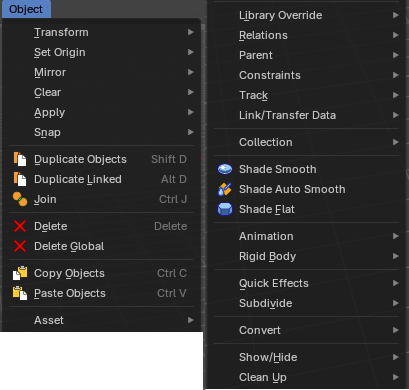Select Delete Global entry

tap(102, 246)
